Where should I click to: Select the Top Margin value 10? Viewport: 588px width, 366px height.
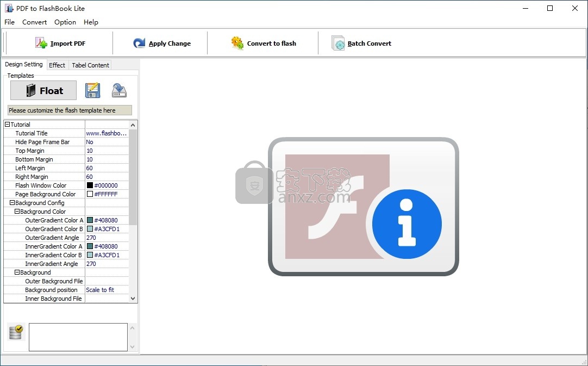point(107,151)
